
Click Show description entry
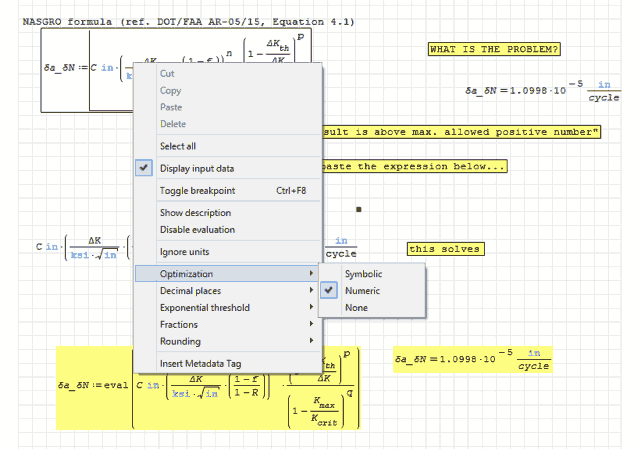195,213
